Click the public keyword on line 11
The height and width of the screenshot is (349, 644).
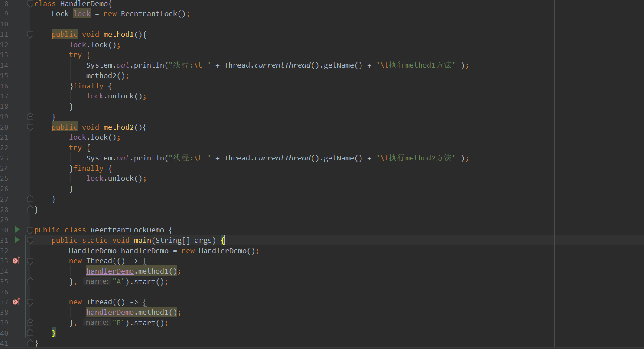click(x=65, y=34)
